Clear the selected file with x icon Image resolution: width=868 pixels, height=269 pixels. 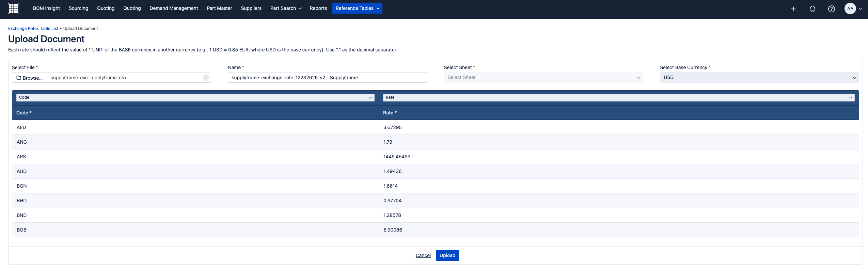(x=206, y=78)
